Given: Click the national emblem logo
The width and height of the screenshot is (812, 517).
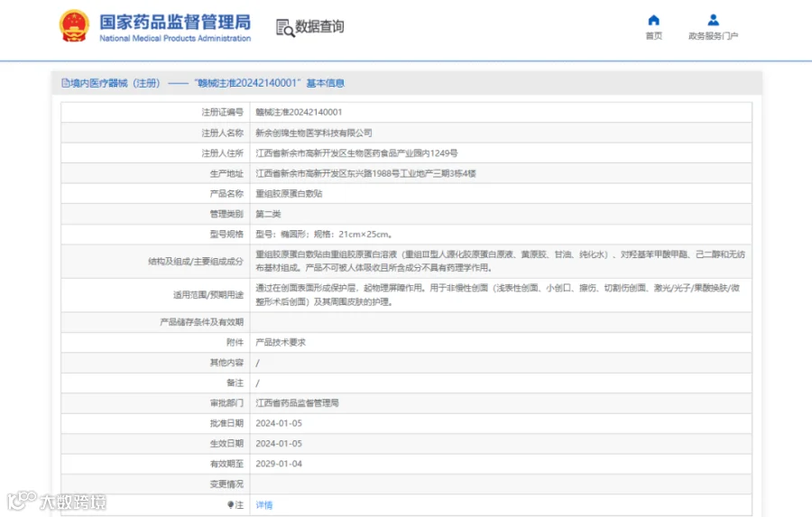Looking at the screenshot, I should tap(74, 26).
